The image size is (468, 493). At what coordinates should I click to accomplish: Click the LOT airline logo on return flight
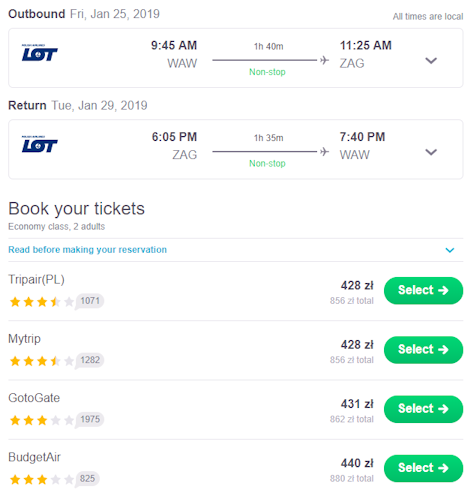(40, 144)
